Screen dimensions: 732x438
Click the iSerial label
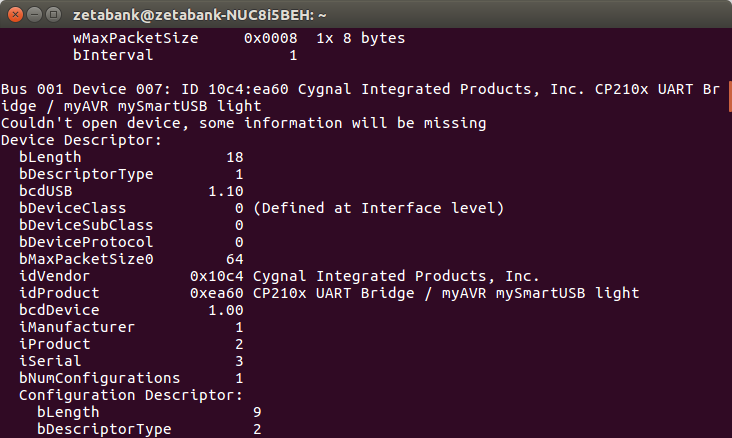coord(50,361)
